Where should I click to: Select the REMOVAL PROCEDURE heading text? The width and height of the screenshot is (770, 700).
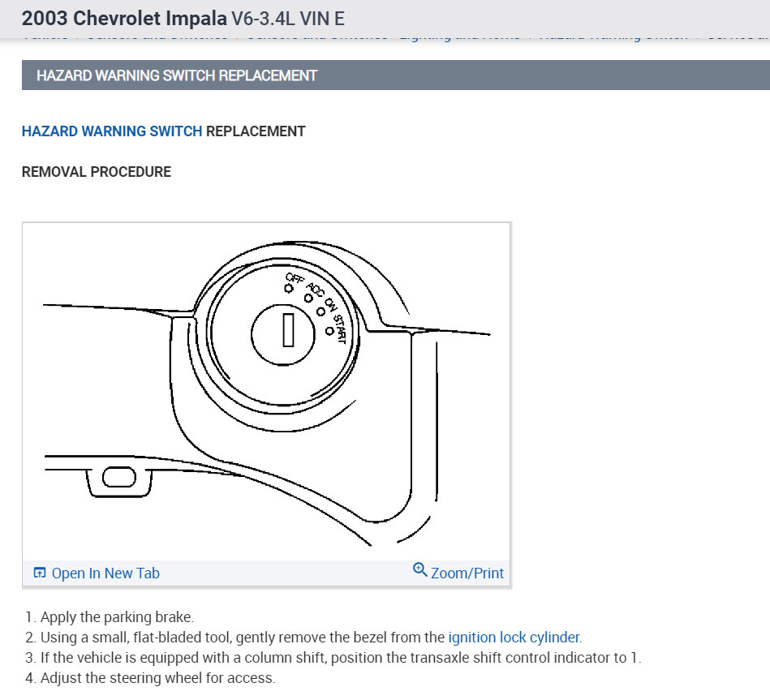coord(97,172)
